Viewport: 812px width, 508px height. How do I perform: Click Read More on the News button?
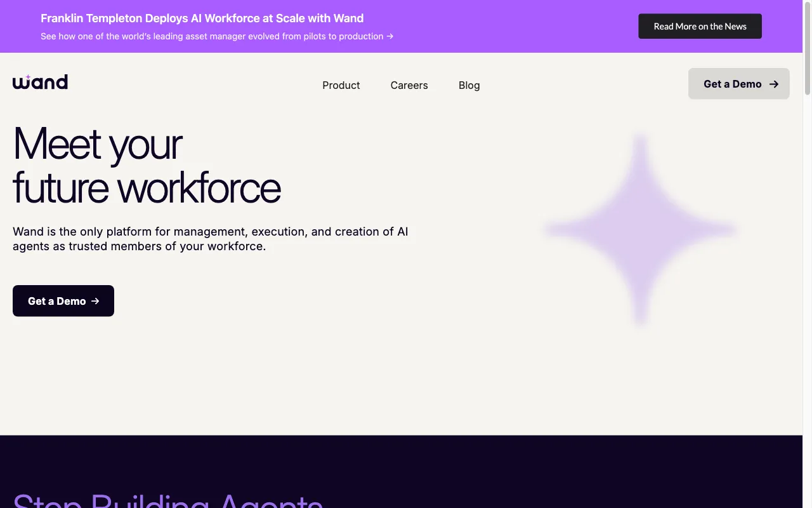coord(700,26)
